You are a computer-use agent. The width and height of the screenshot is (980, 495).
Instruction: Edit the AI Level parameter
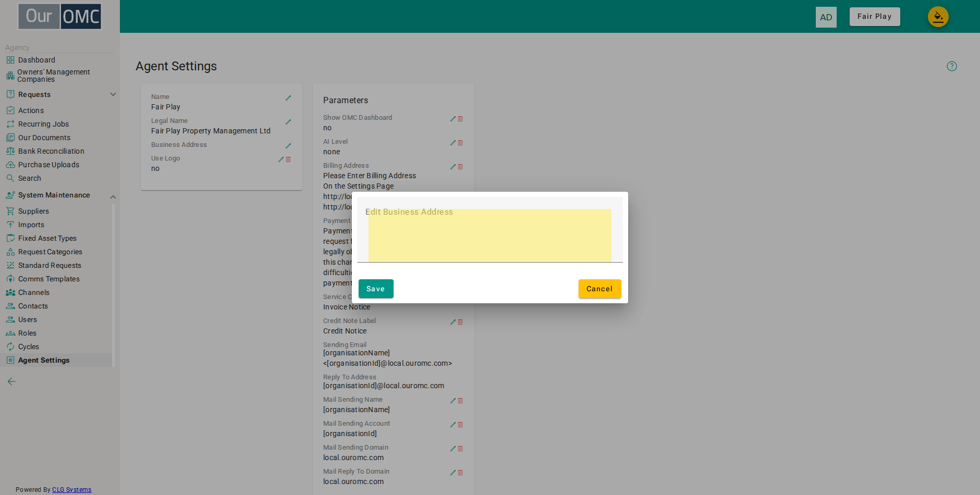(453, 143)
